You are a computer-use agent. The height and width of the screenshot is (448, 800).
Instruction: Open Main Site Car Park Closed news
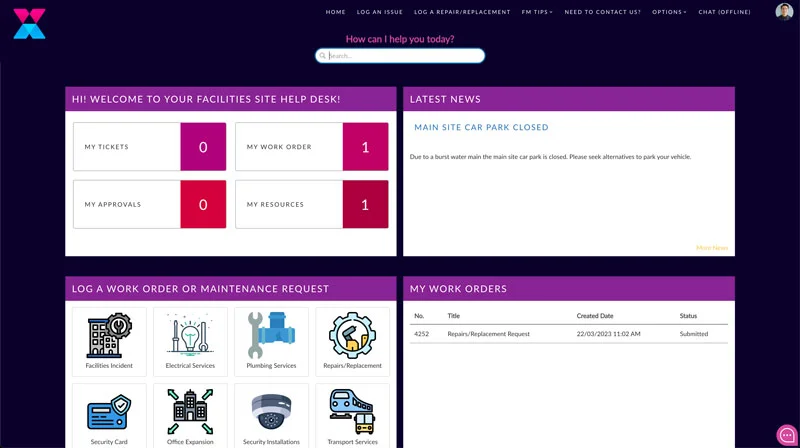click(481, 127)
